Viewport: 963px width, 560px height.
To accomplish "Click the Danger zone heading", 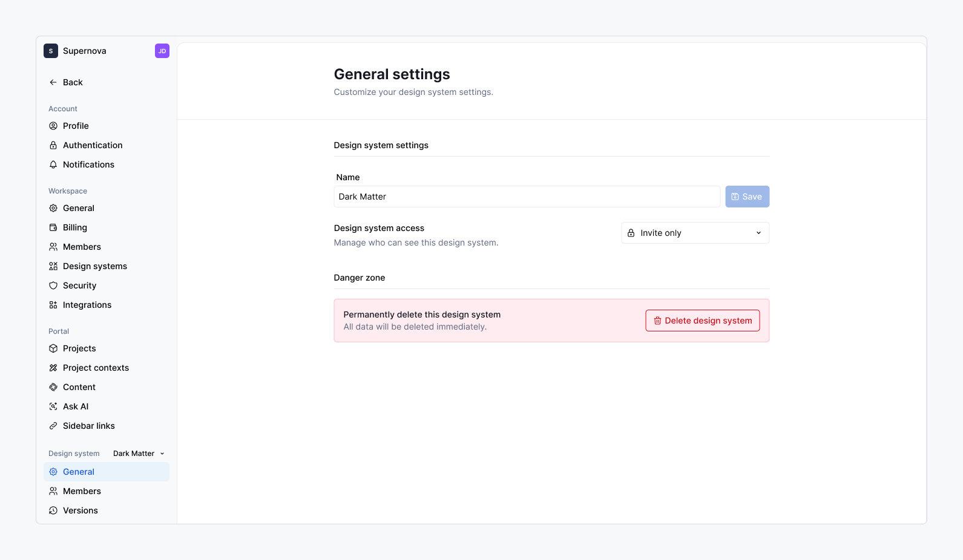I will 360,278.
